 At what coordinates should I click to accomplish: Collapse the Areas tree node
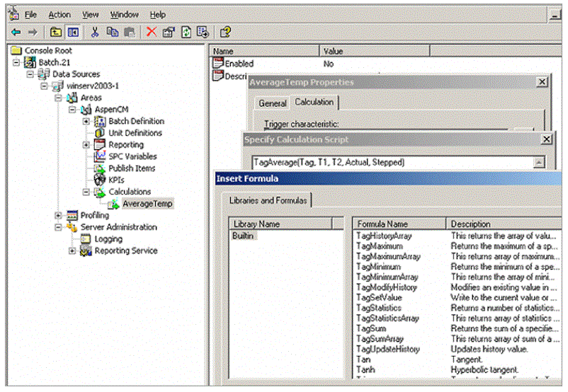pyautogui.click(x=58, y=98)
